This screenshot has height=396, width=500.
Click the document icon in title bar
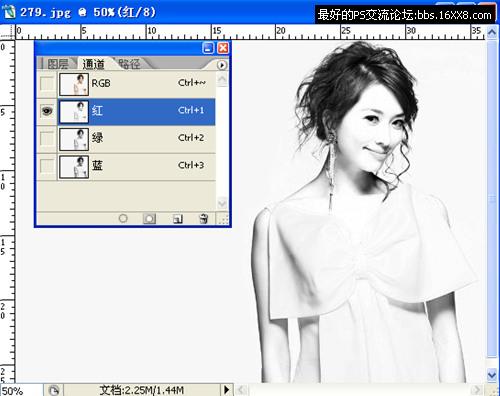point(8,12)
